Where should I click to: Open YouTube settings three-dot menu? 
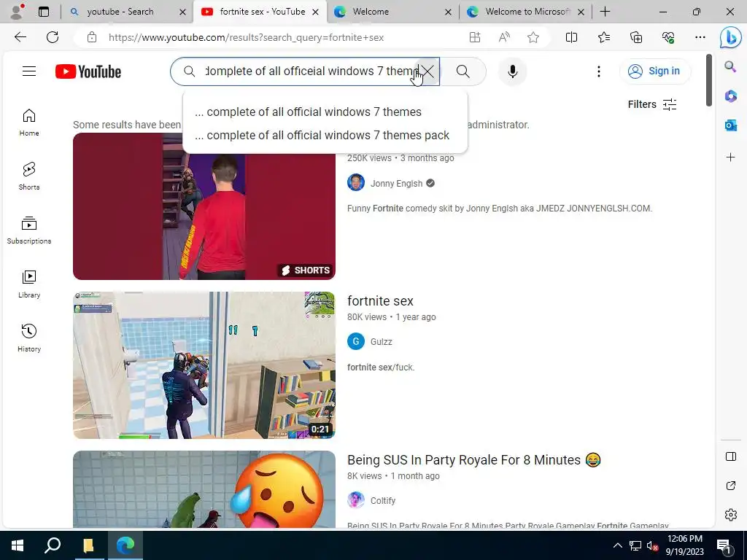click(x=599, y=71)
